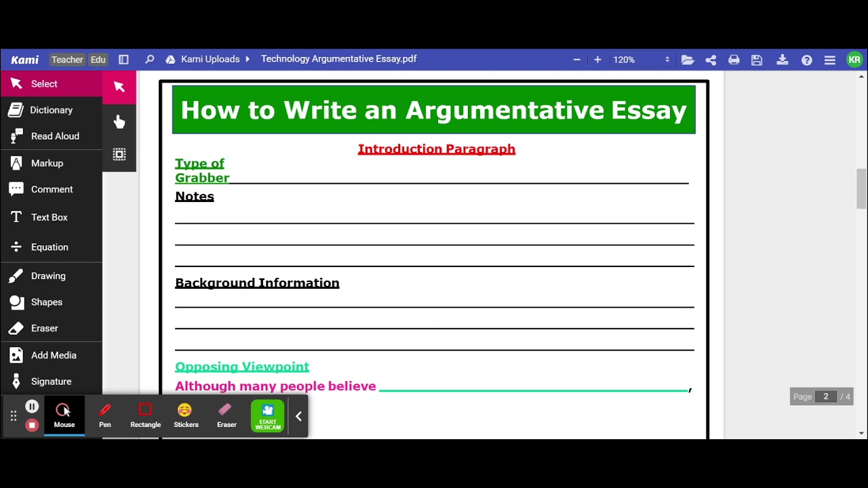The width and height of the screenshot is (868, 488).
Task: Choose the arrow pointer select mode
Action: (119, 87)
